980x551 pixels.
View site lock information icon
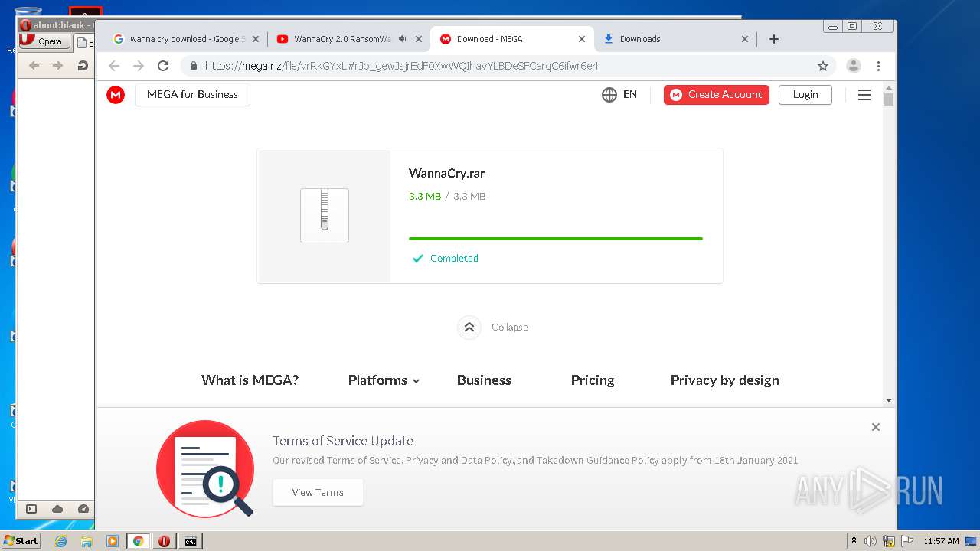[194, 66]
